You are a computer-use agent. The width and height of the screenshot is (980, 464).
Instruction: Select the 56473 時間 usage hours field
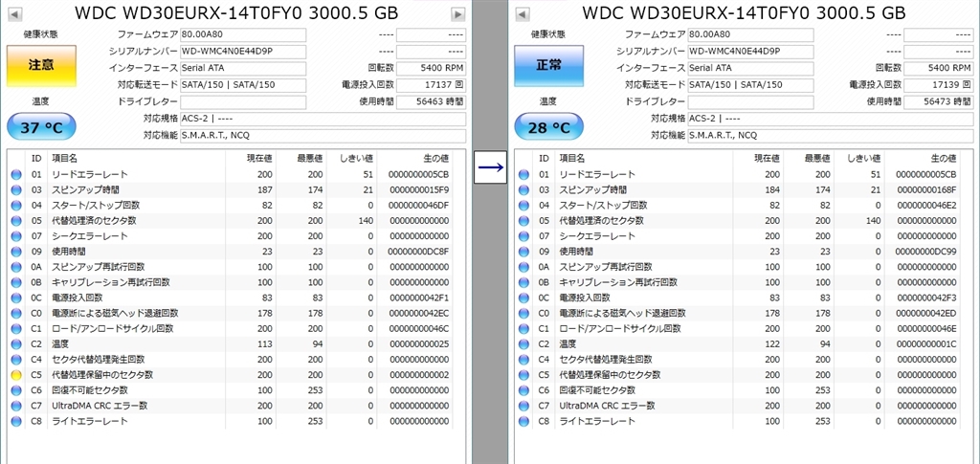[939, 101]
